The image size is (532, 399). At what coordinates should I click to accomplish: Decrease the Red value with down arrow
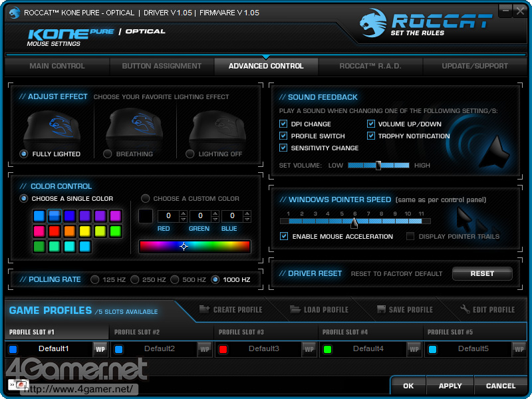[x=184, y=219]
